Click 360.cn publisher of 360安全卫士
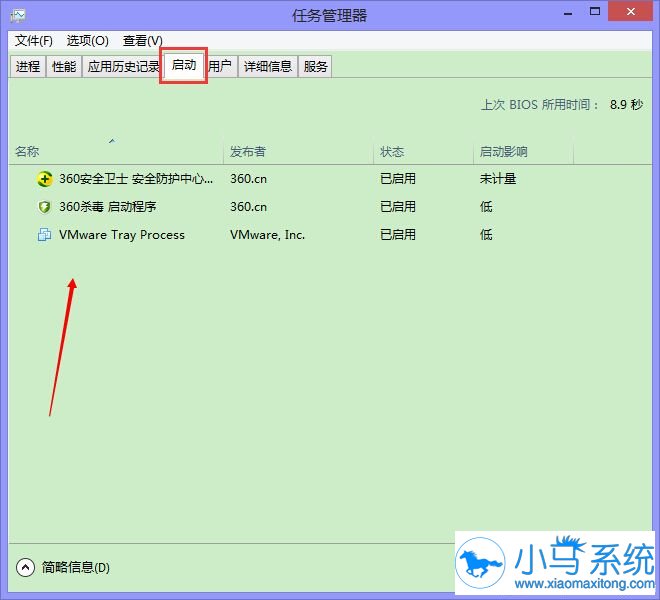This screenshot has height=600, width=660. point(248,179)
